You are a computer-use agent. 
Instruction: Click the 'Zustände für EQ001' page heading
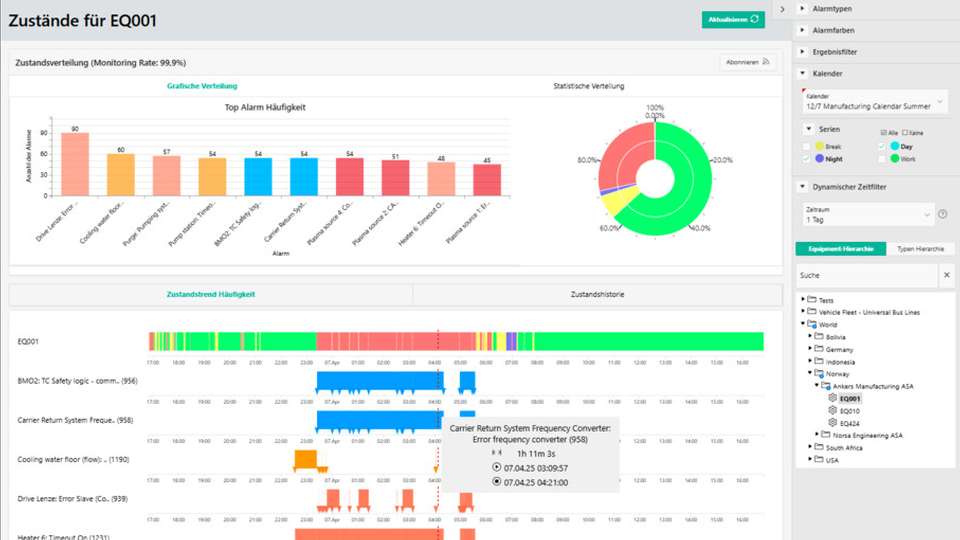click(83, 20)
